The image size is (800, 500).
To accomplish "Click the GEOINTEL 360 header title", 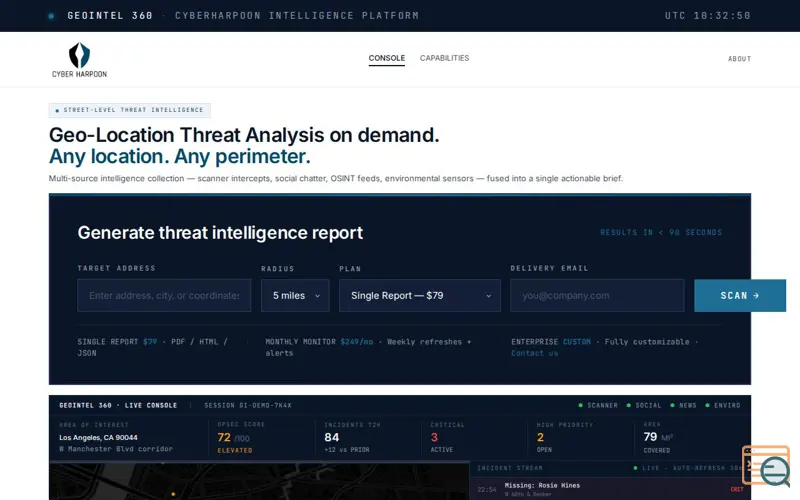I will (x=110, y=16).
